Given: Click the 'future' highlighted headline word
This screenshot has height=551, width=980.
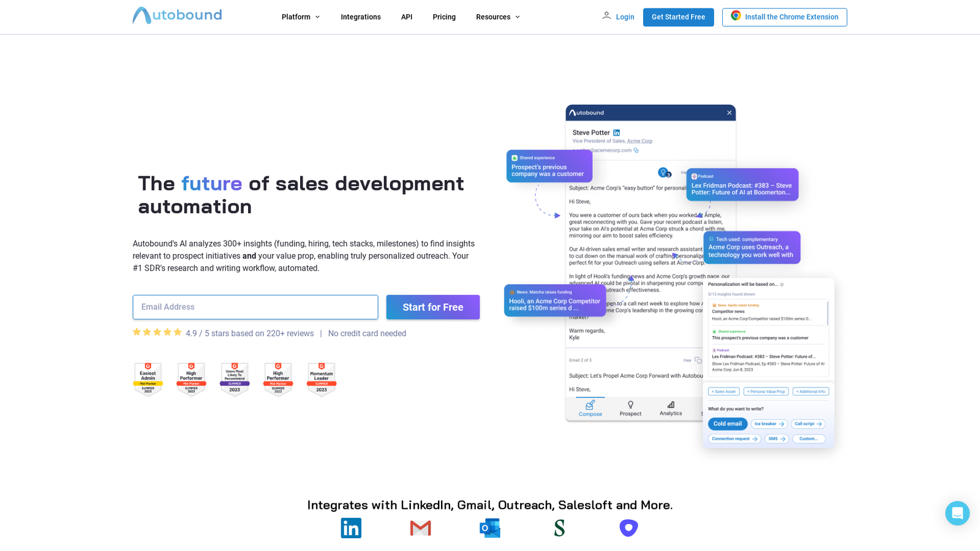Looking at the screenshot, I should tap(211, 184).
